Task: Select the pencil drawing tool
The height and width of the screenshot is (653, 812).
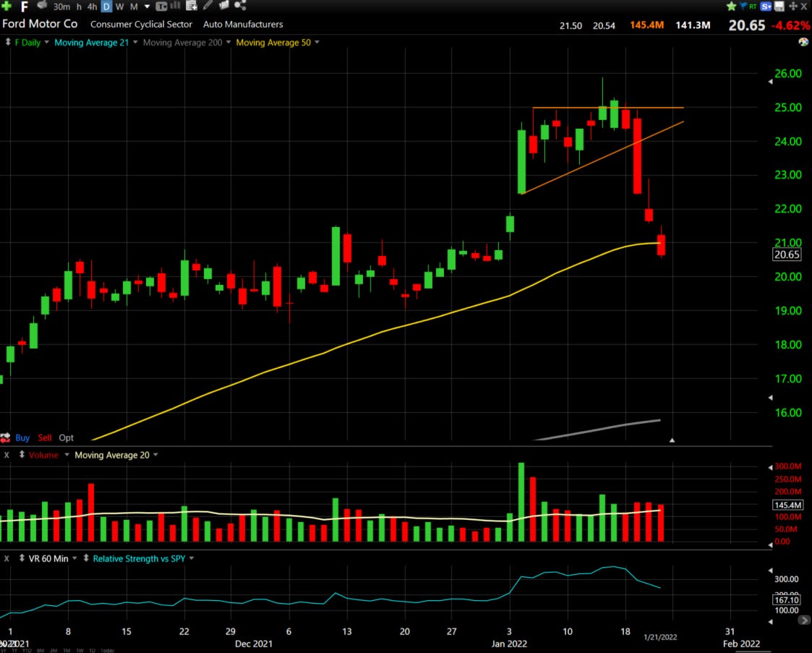Action: click(208, 5)
